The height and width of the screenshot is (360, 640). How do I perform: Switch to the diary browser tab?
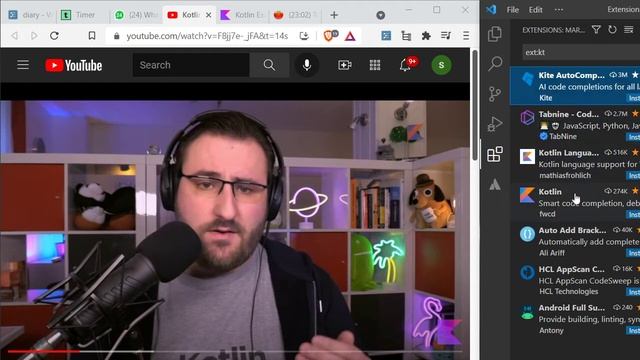(31, 15)
